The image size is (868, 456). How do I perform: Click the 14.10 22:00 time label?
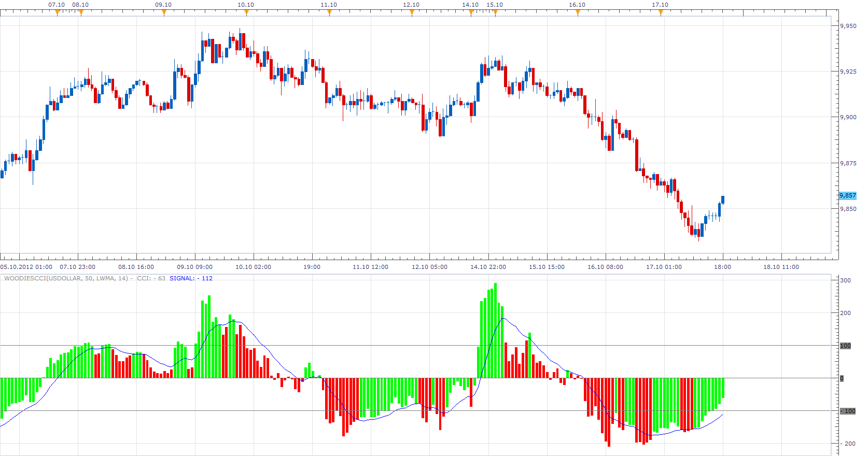[x=488, y=267]
